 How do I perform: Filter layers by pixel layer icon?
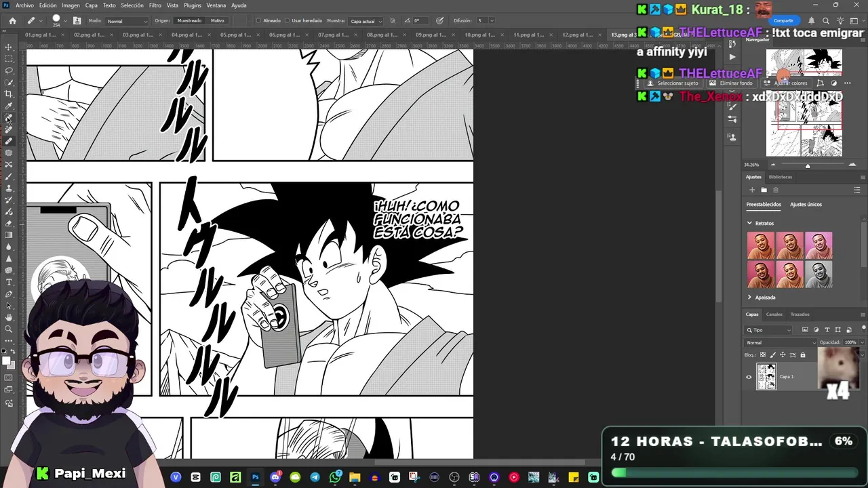(x=805, y=330)
